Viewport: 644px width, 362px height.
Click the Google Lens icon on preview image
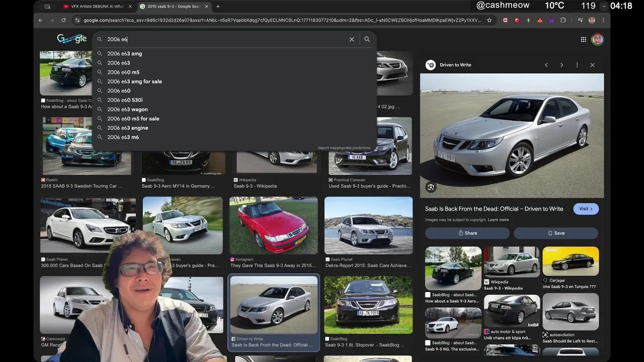pyautogui.click(x=431, y=188)
